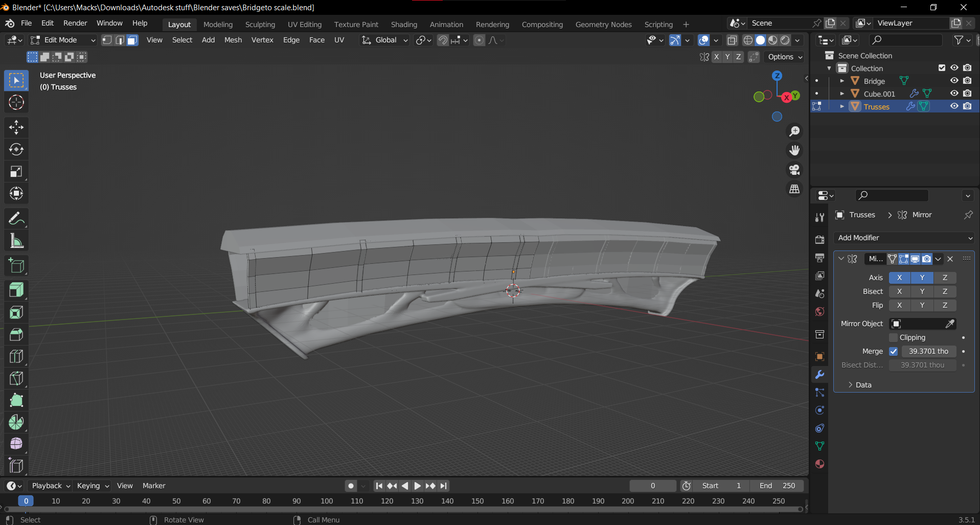
Task: Switch to face select mode
Action: point(132,40)
